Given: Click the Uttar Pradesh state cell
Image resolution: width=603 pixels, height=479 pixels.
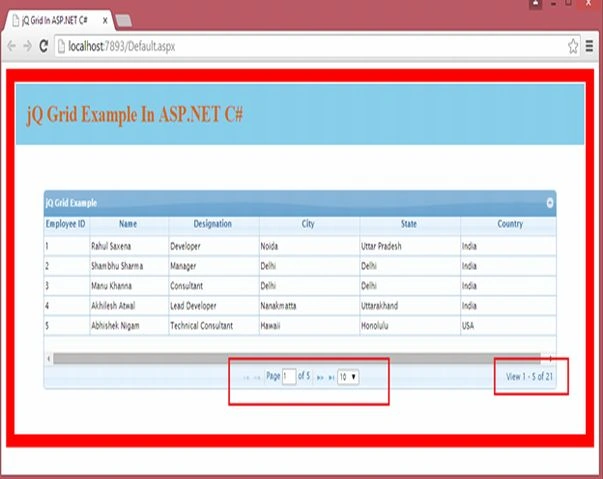Looking at the screenshot, I should [x=410, y=246].
